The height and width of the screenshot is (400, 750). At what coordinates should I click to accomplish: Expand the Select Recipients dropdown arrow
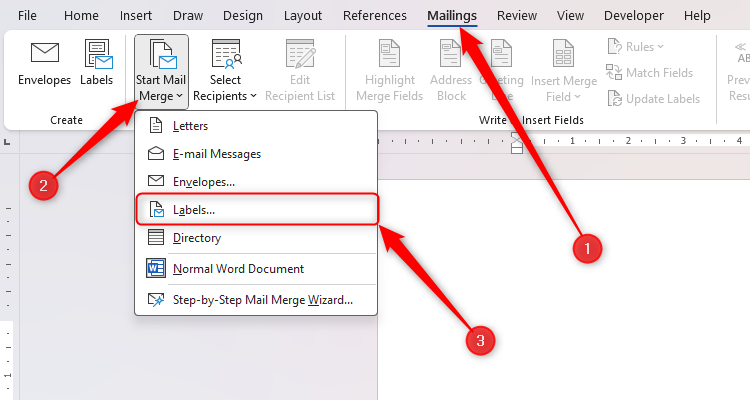click(x=254, y=96)
